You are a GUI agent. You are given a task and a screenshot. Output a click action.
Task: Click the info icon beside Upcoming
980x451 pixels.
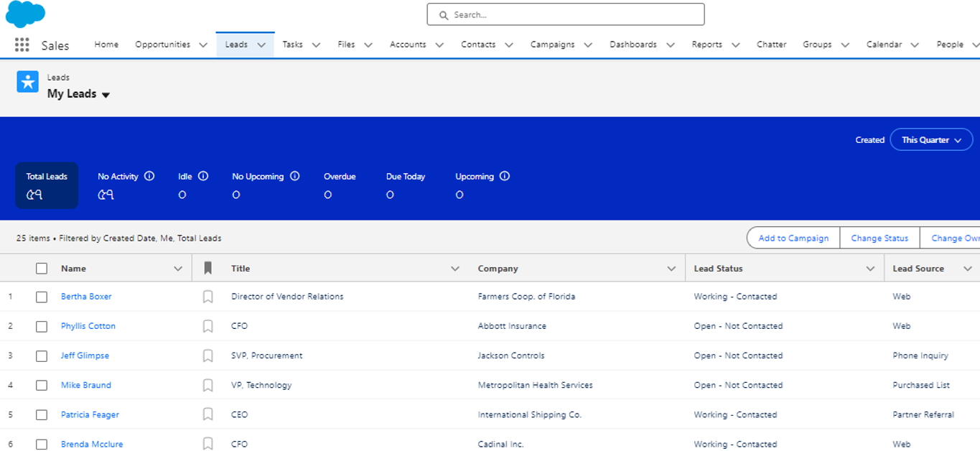(505, 176)
